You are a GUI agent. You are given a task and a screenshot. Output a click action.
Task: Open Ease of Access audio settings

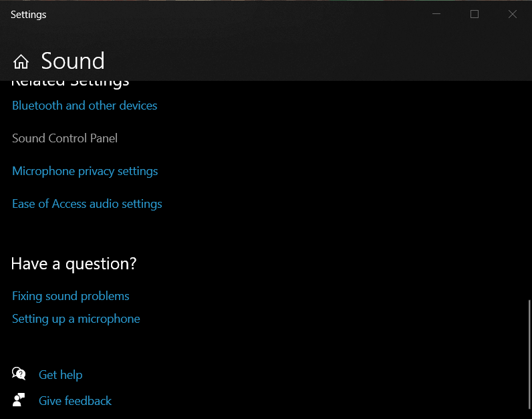pyautogui.click(x=87, y=204)
